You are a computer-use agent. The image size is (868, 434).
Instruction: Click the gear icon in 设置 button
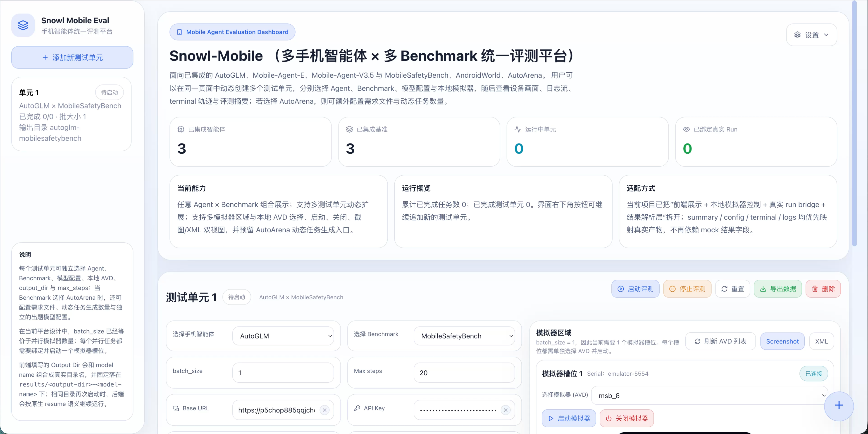797,35
